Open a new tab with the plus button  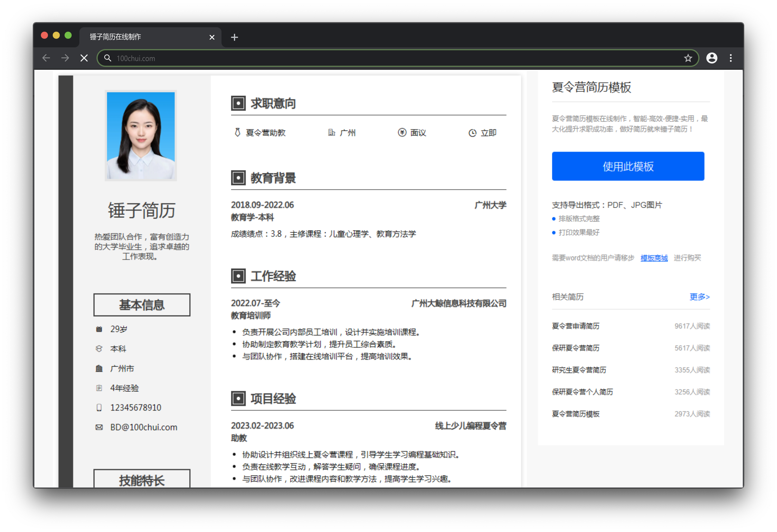pos(234,37)
